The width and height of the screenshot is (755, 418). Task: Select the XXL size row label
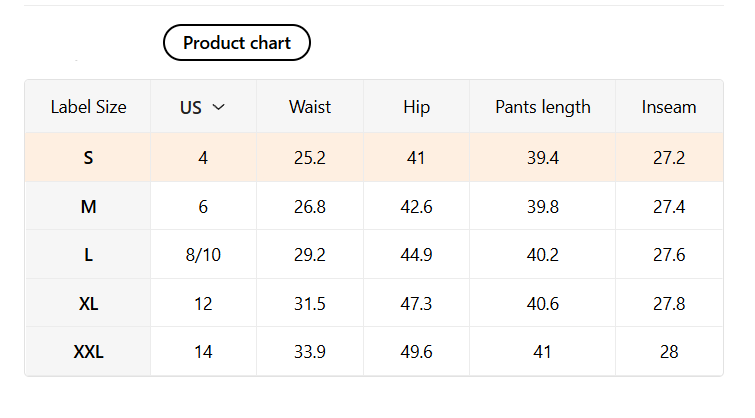[x=88, y=352]
